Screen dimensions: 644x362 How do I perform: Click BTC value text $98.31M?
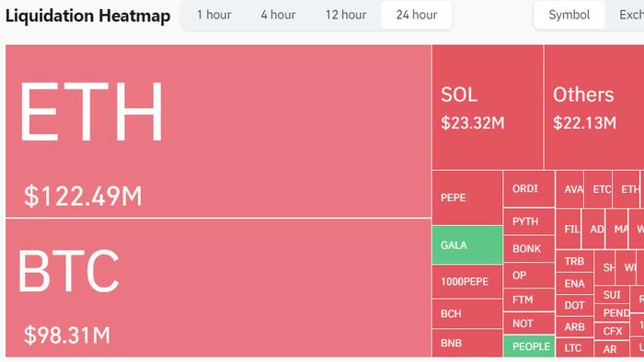pos(67,335)
